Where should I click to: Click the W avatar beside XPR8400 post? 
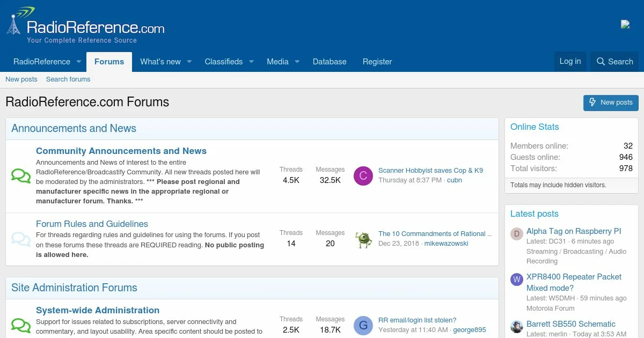(517, 280)
